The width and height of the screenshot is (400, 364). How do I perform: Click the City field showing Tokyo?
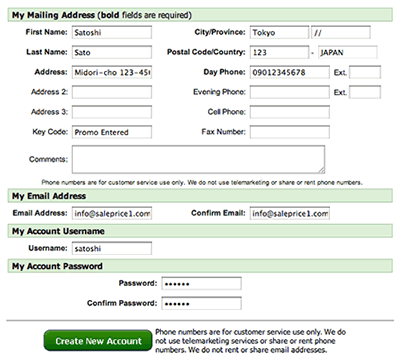[x=279, y=32]
